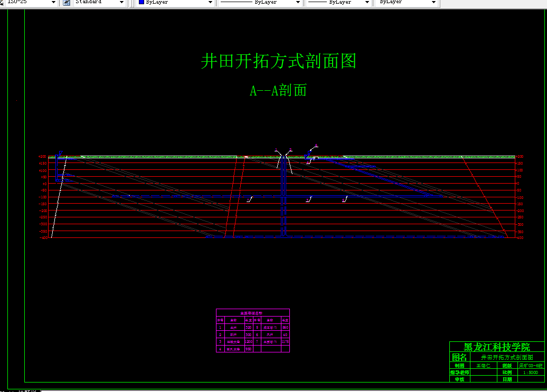Click the 比例 label in title block
The width and height of the screenshot is (547, 392).
(x=507, y=372)
